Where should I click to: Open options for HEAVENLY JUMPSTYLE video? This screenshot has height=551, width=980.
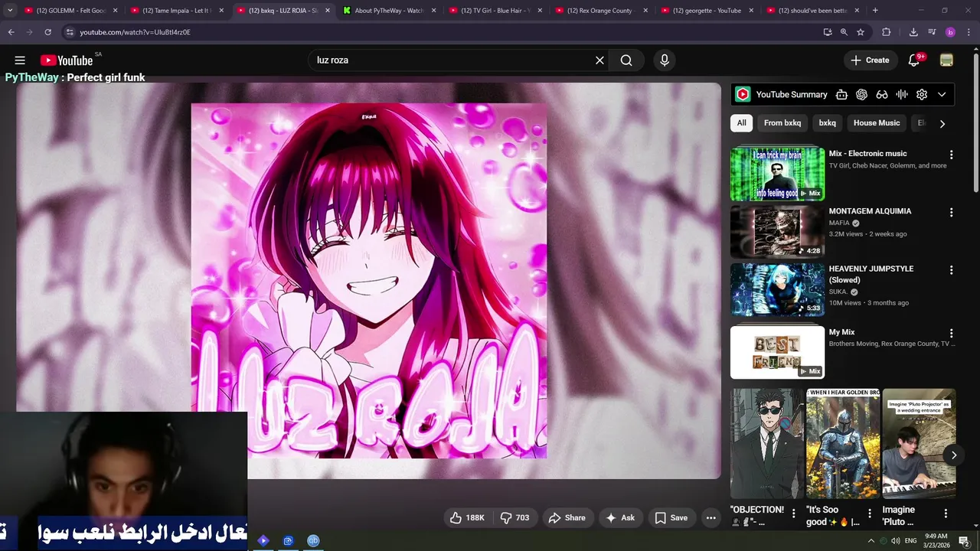tap(952, 270)
